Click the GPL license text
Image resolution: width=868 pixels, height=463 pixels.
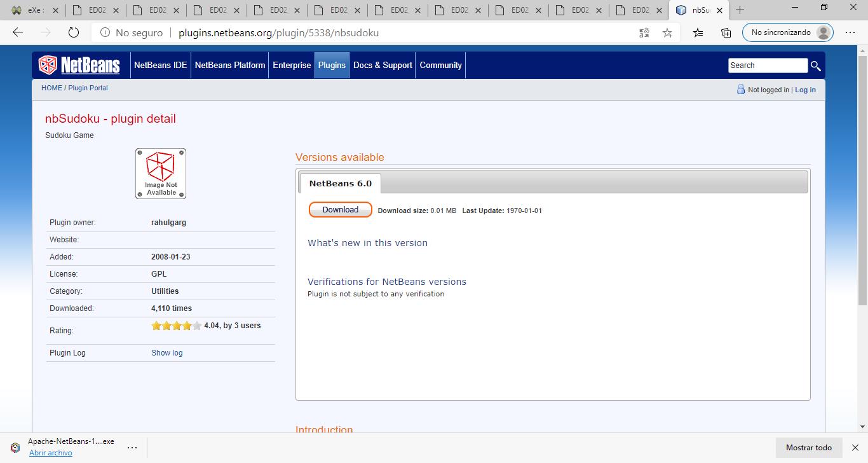(x=159, y=274)
